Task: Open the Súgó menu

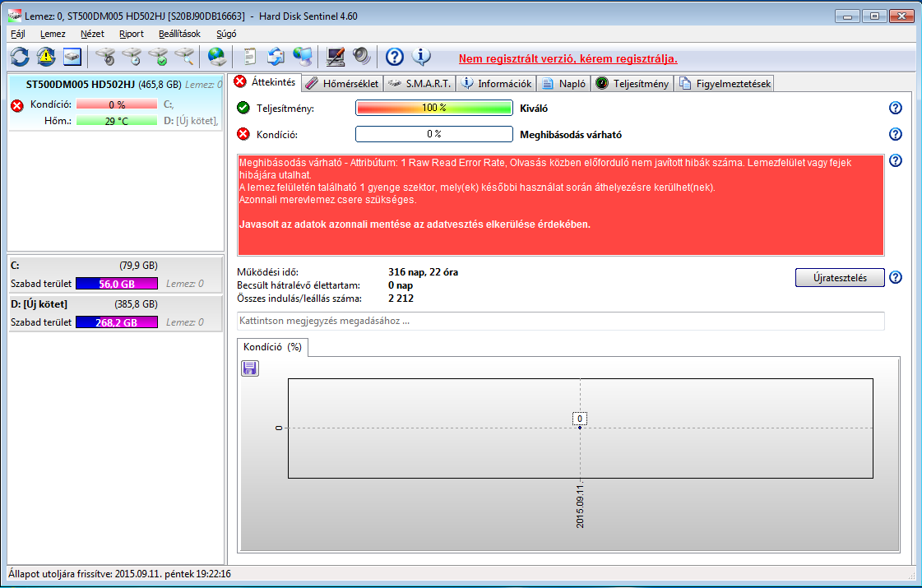Action: click(226, 34)
